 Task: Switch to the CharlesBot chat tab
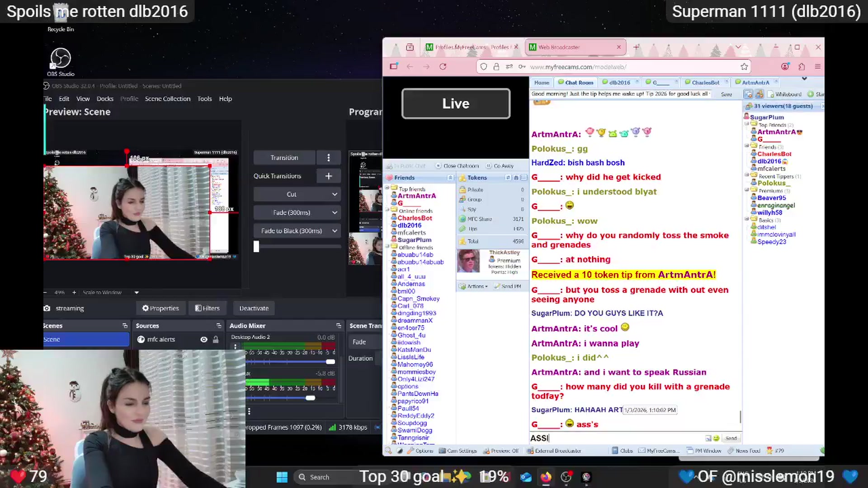coord(705,82)
